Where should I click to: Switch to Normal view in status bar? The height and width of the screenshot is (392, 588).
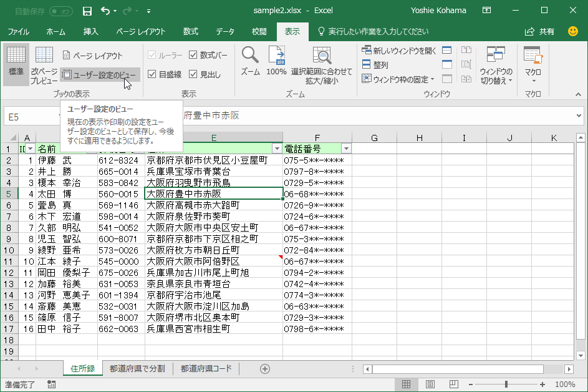click(406, 384)
